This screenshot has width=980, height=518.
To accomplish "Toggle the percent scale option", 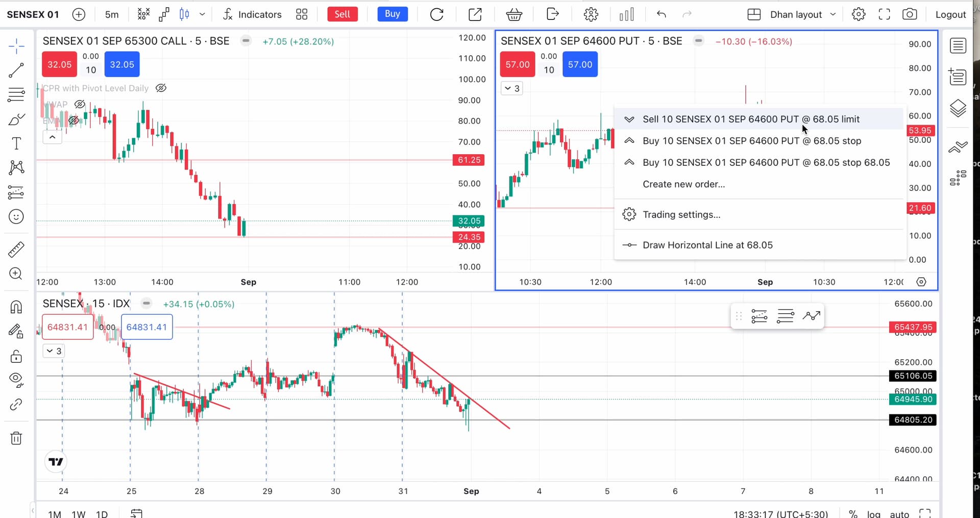I will click(x=853, y=513).
